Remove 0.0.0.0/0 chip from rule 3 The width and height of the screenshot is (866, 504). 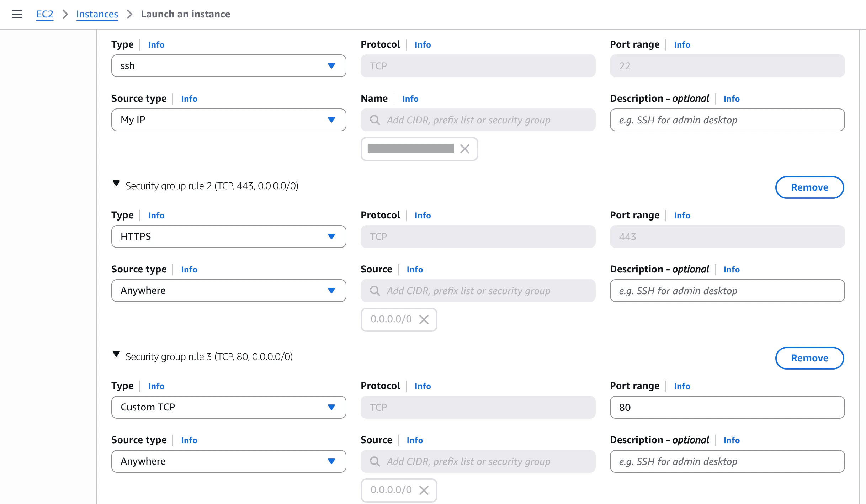pos(424,490)
